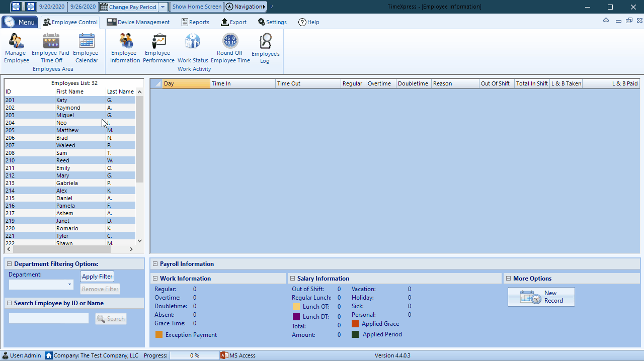Collapse Department Filtering Options section
Viewport: 644px width, 362px height.
point(9,264)
